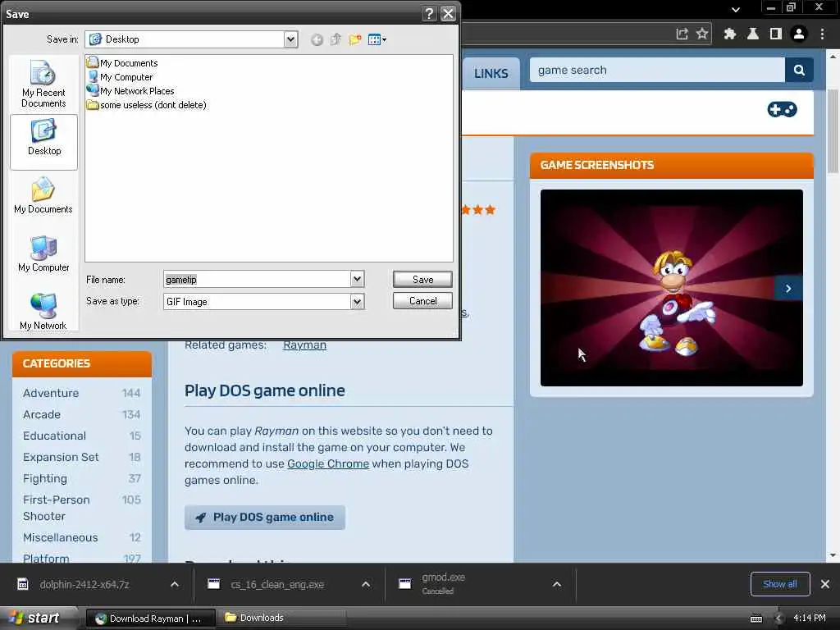
Task: Open the Chrome profile avatar
Action: [799, 34]
